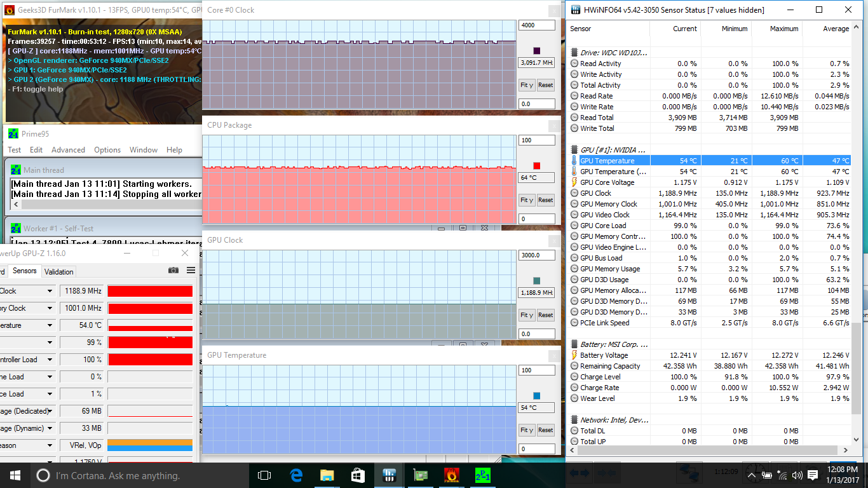Screen dimensions: 868x488
Task: Open the Windows Store taskbar icon
Action: pos(358,475)
